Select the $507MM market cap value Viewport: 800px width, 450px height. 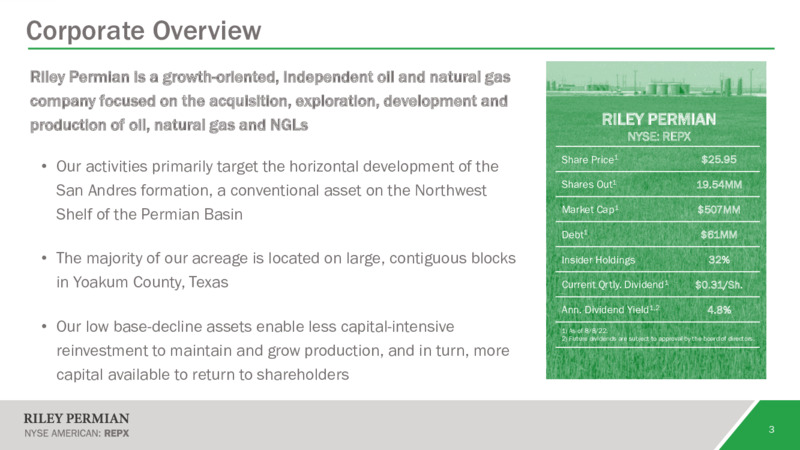coord(718,209)
